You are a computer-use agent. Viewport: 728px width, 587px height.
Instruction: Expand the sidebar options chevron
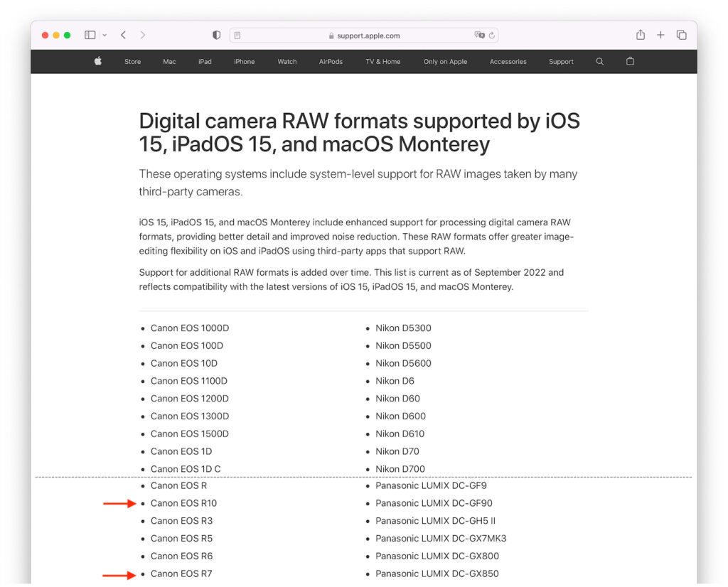pyautogui.click(x=104, y=34)
